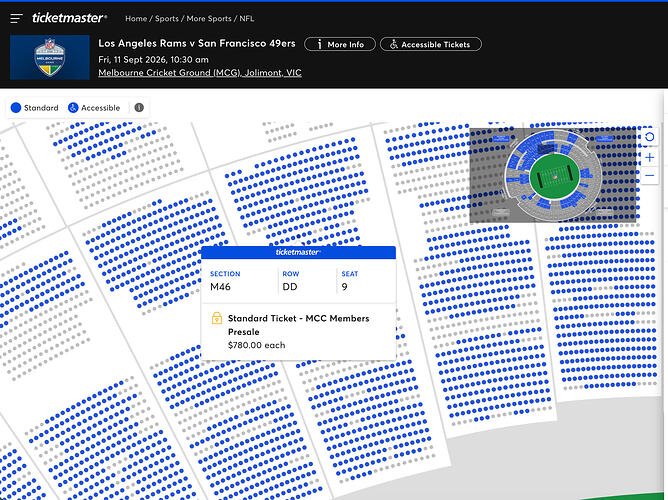Viewport: 668px width, 500px height.
Task: Open Melbourne Cricket Ground venue link
Action: click(x=200, y=73)
